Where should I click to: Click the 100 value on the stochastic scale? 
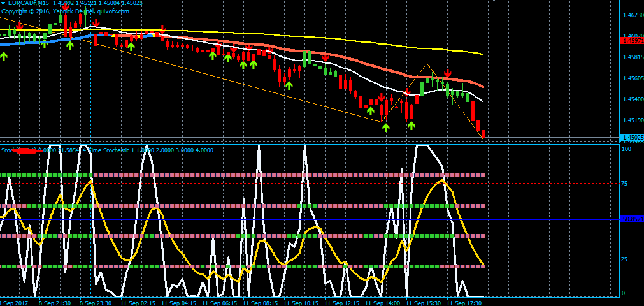tap(627, 149)
